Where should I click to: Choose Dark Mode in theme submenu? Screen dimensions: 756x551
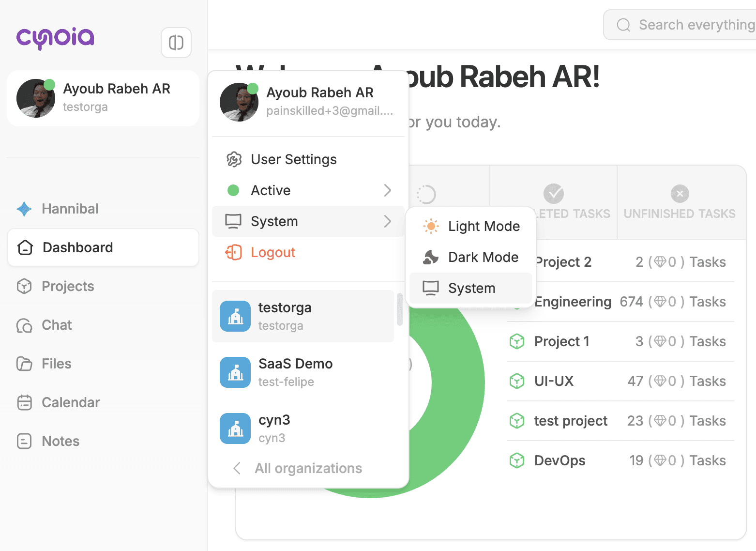pos(470,257)
